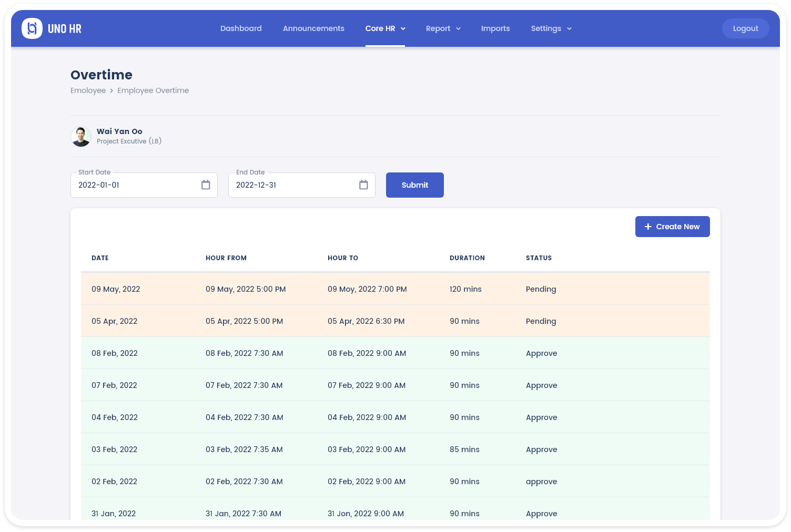Click the plus icon in Create New
This screenshot has width=791, height=532.
pyautogui.click(x=648, y=227)
